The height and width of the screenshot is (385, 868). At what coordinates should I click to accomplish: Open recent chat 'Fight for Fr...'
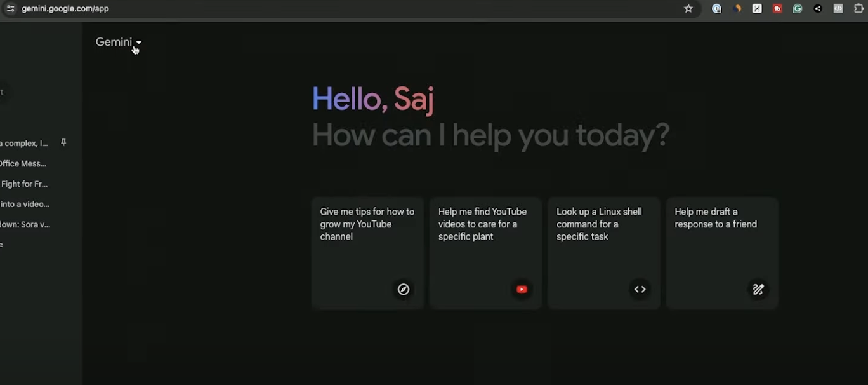point(24,184)
